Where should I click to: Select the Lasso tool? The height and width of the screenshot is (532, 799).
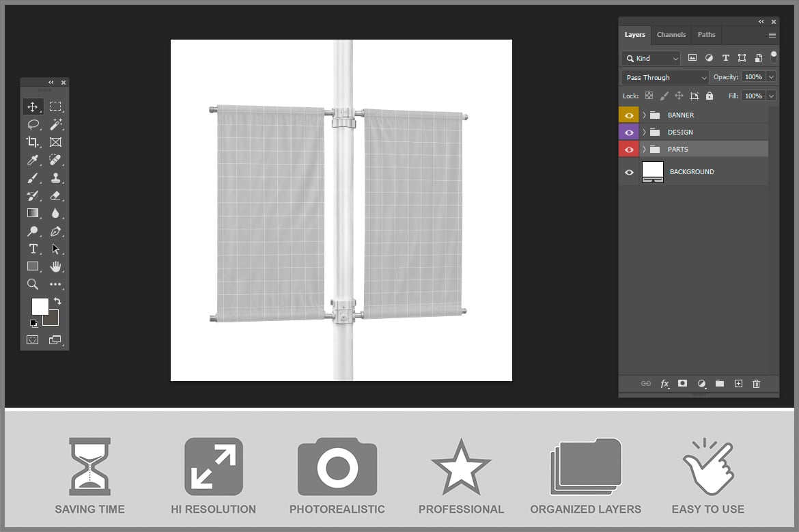pos(33,124)
